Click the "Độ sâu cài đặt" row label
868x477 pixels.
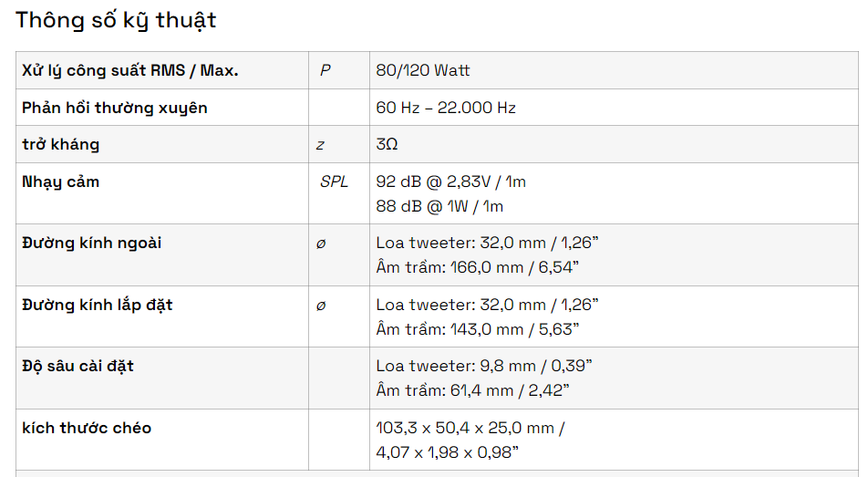(x=78, y=366)
